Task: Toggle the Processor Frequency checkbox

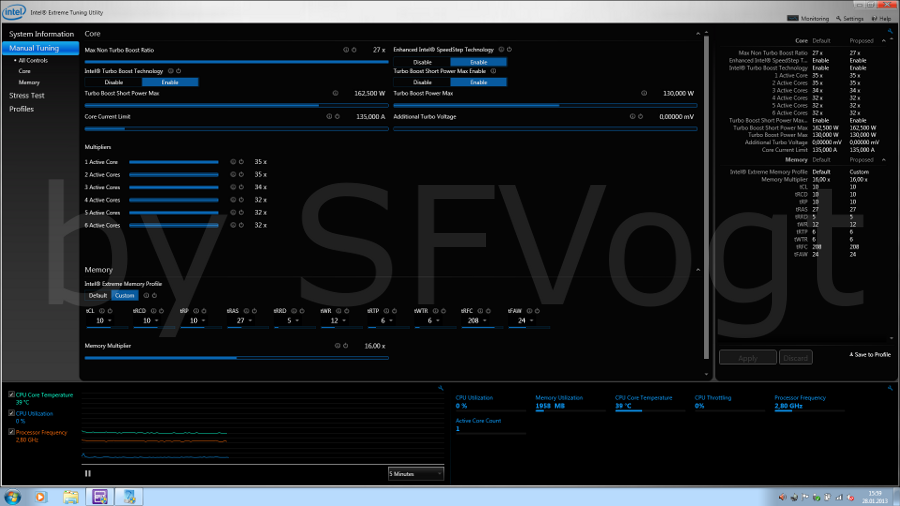Action: [x=11, y=432]
